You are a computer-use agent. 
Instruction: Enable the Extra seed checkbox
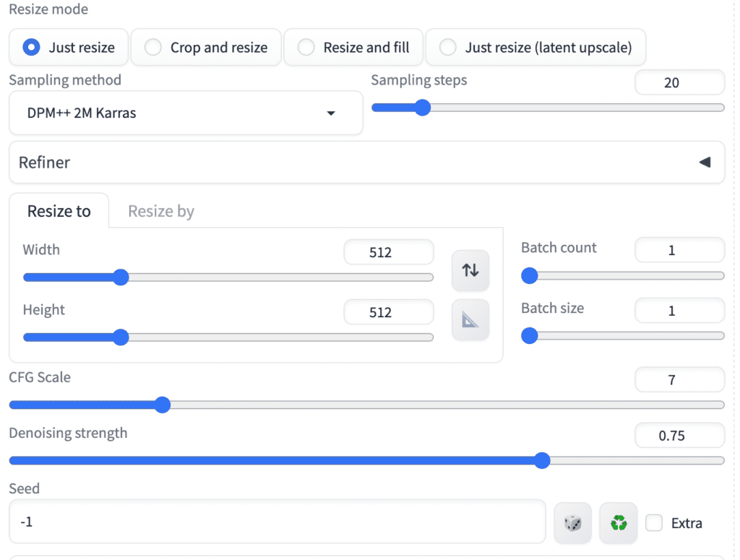[653, 522]
